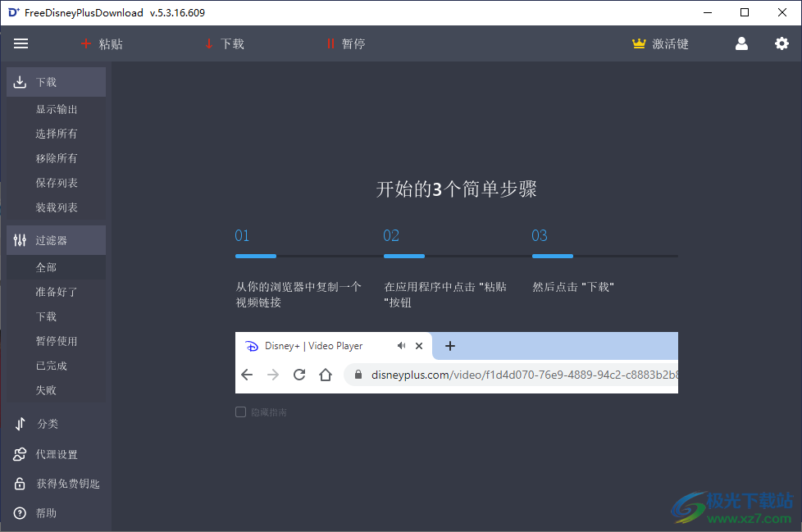
Task: Expand the 分类 sidebar section
Action: (57, 424)
